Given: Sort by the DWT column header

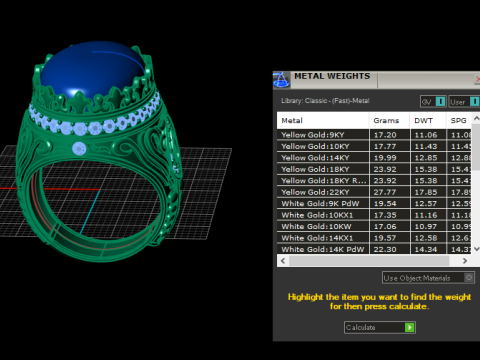Looking at the screenshot, I should tap(428, 121).
